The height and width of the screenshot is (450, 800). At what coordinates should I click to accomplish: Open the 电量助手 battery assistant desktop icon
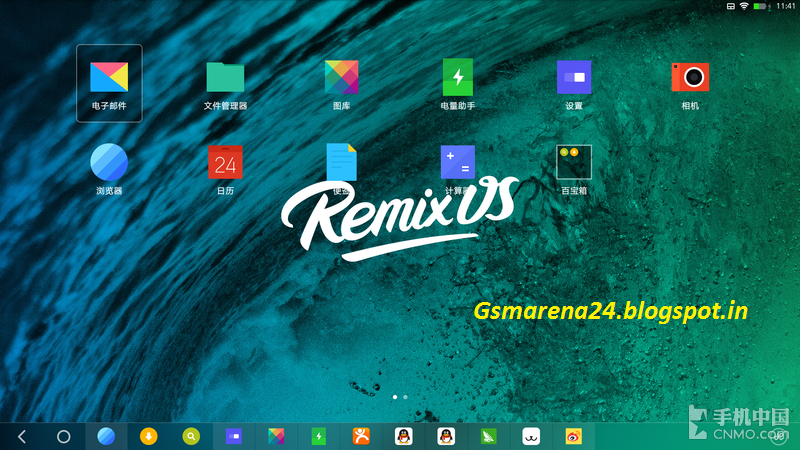click(458, 77)
